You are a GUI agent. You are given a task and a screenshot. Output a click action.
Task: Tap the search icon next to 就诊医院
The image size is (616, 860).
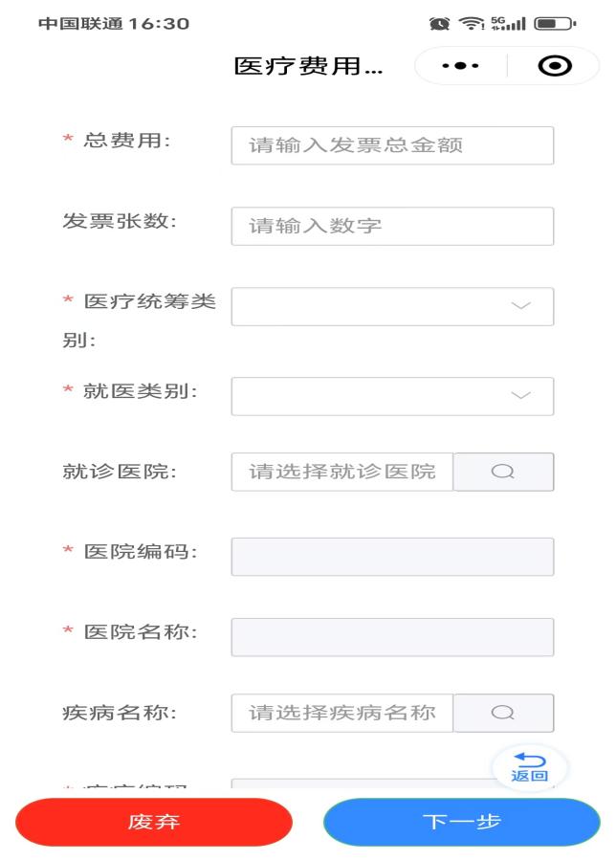(503, 472)
